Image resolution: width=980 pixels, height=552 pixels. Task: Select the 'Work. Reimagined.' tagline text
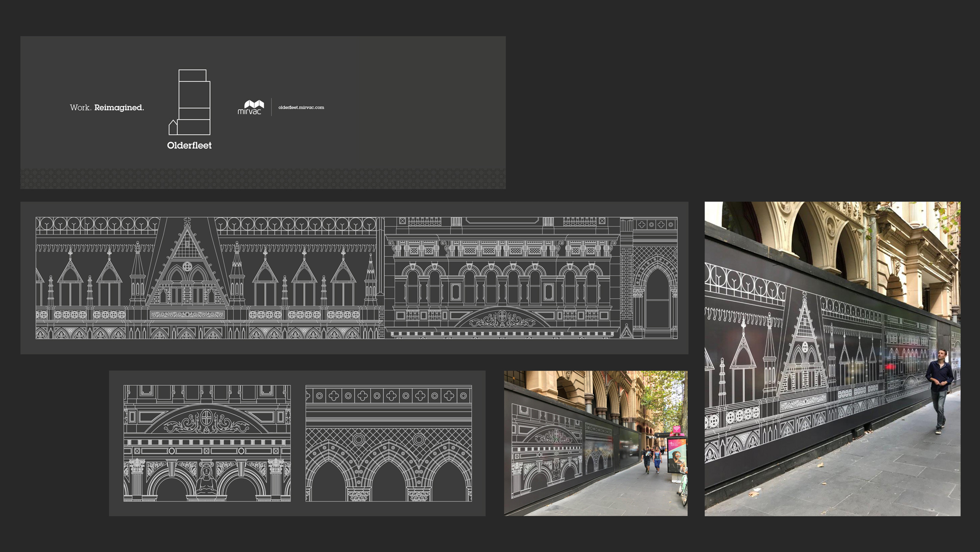click(107, 107)
